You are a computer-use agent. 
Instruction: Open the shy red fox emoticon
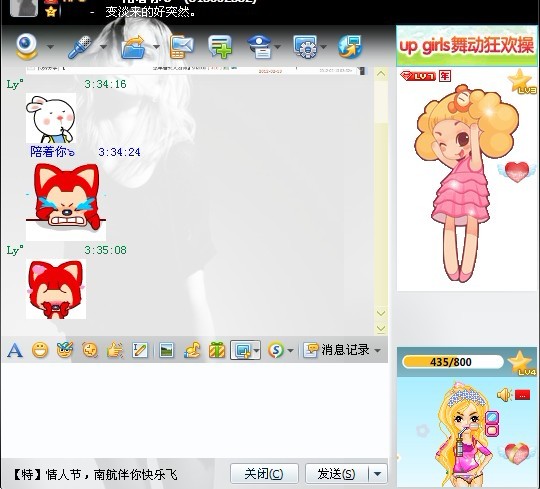tap(56, 289)
